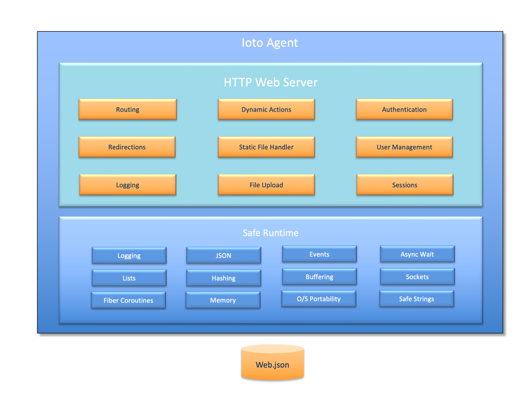Select the Sessions block
This screenshot has width=532, height=399.
404,185
